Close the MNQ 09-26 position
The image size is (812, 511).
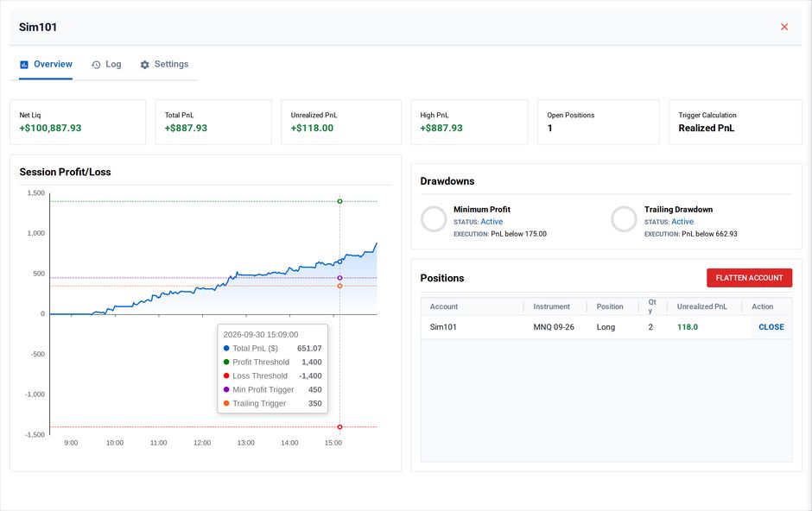pos(771,327)
